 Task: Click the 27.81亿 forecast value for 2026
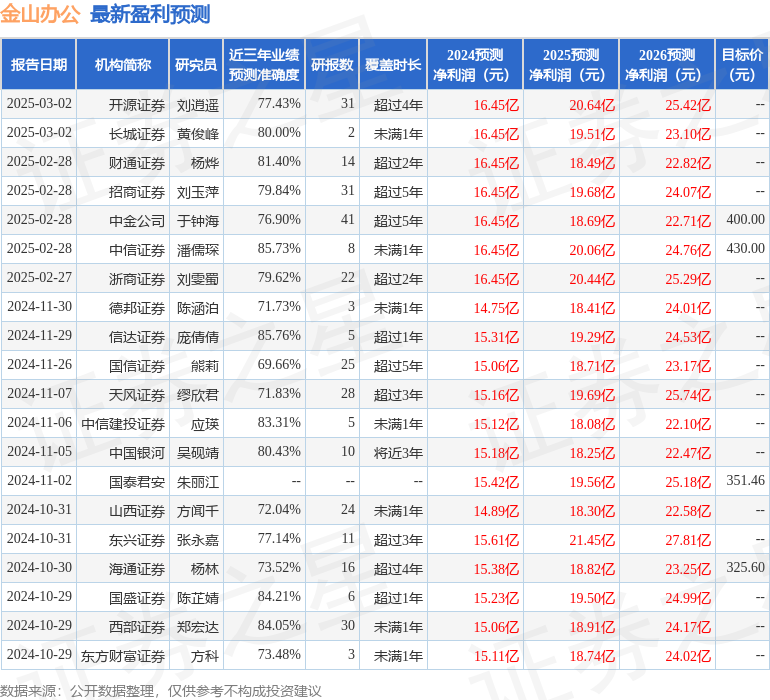[x=688, y=540]
